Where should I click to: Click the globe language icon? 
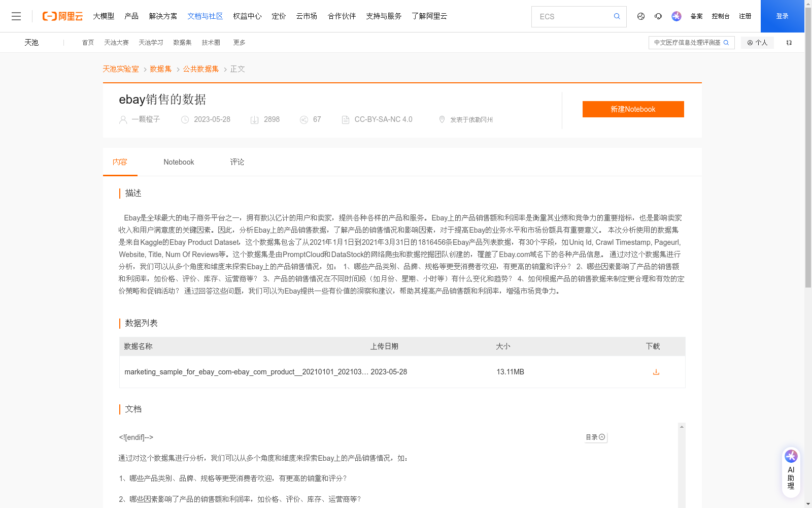point(641,16)
